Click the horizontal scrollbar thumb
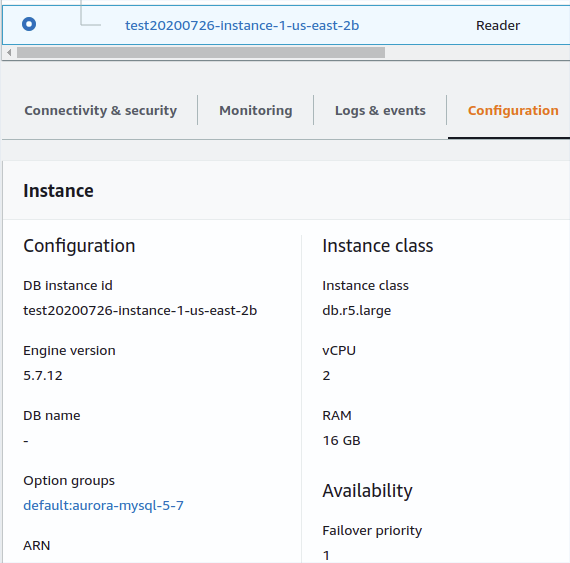 click(201, 53)
